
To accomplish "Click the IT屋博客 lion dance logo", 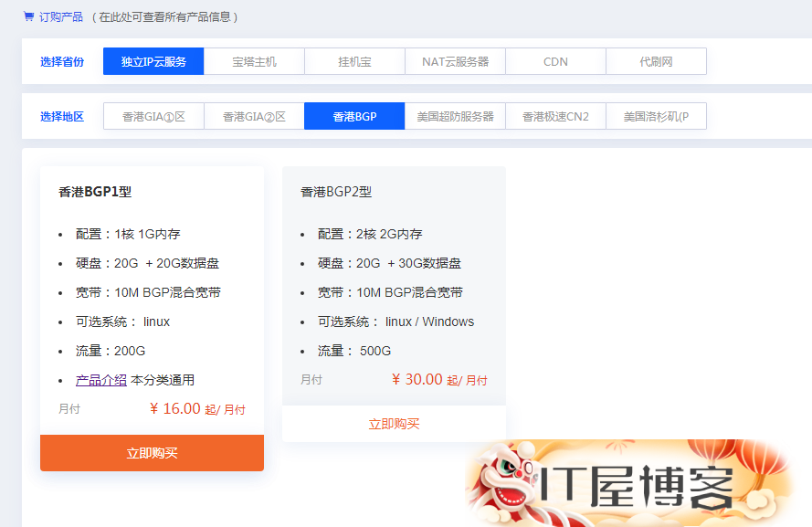I will pos(629,483).
